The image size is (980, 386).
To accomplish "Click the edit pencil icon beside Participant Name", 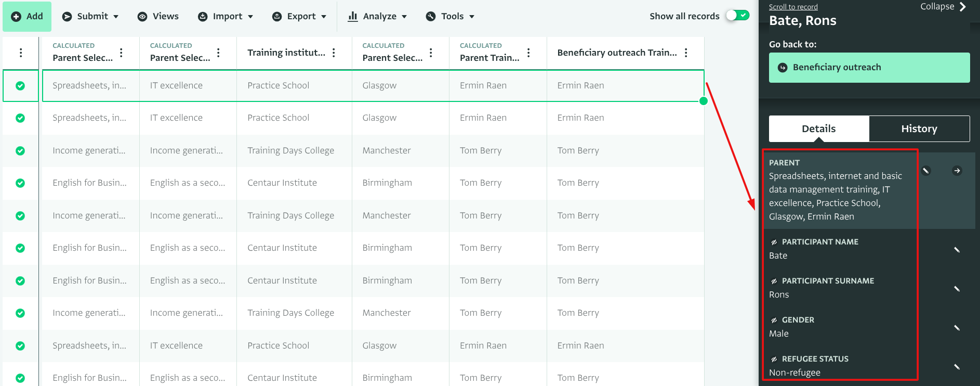I will (957, 250).
